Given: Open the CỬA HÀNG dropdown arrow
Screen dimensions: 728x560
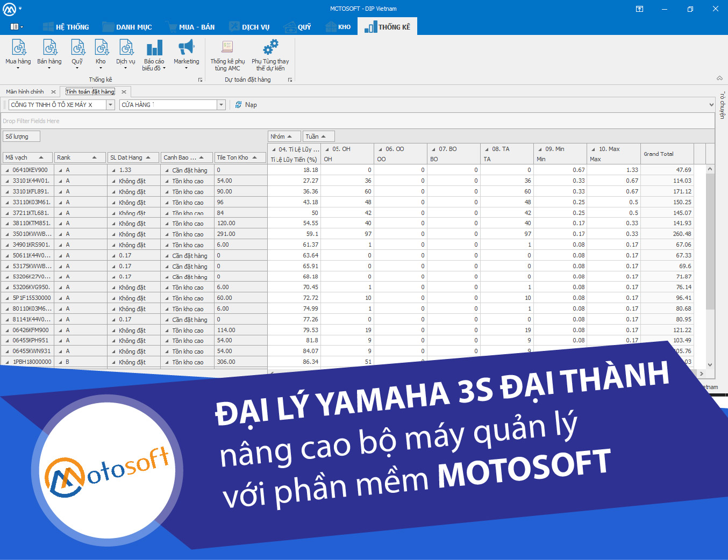Looking at the screenshot, I should tap(221, 105).
